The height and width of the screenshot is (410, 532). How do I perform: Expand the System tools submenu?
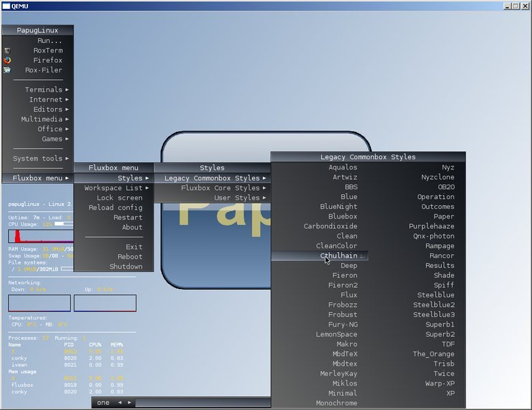pos(38,159)
